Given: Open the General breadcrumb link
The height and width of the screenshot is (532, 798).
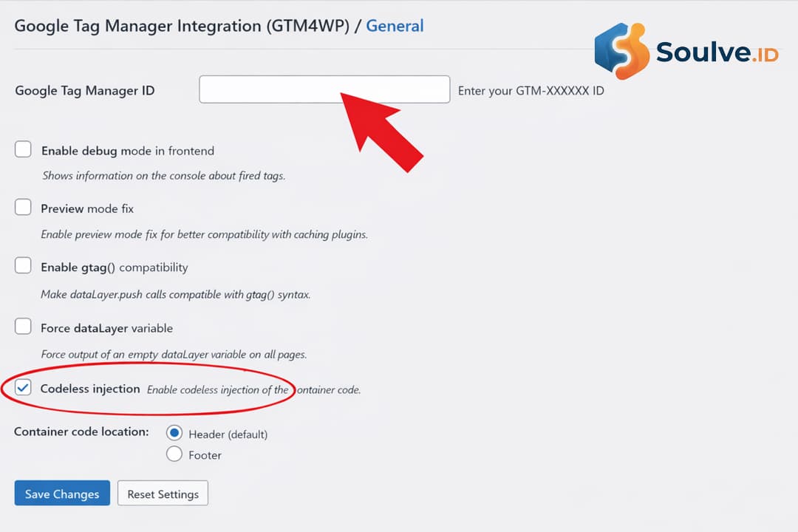Looking at the screenshot, I should (395, 26).
